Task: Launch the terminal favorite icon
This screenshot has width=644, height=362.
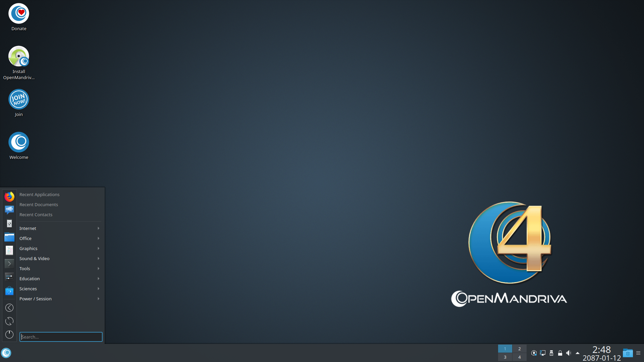Action: coord(9,264)
